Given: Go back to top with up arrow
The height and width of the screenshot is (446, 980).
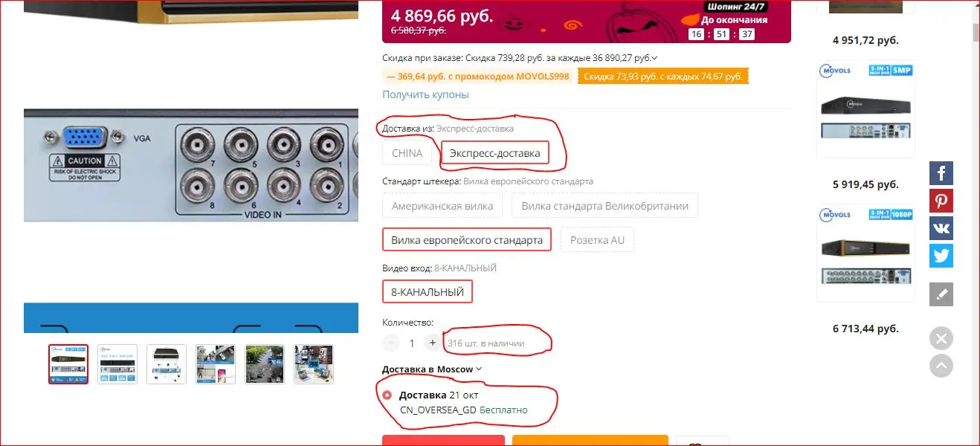Looking at the screenshot, I should [941, 366].
